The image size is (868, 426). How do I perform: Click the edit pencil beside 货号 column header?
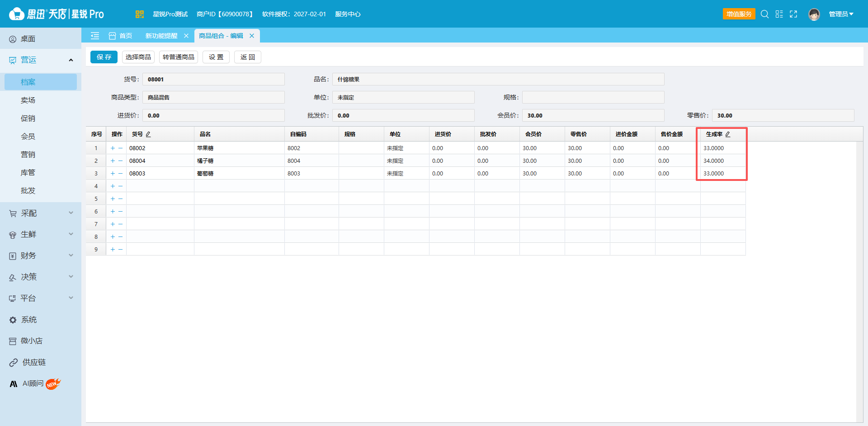[x=148, y=134]
